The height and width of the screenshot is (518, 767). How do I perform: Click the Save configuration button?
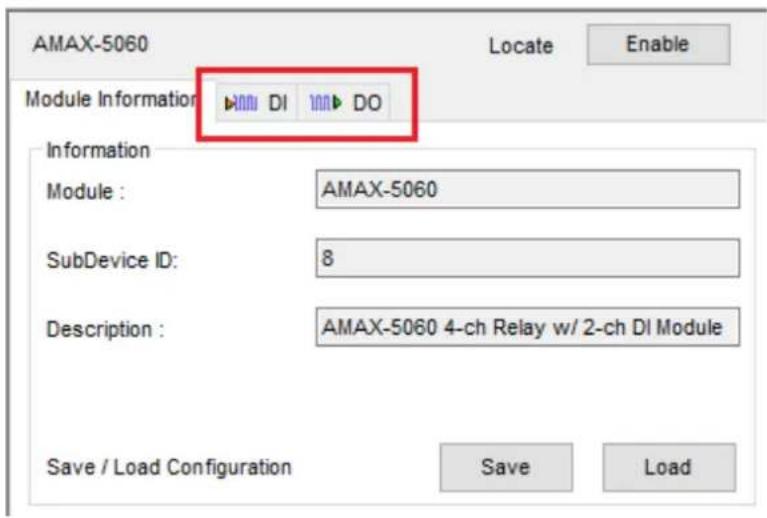click(x=506, y=467)
